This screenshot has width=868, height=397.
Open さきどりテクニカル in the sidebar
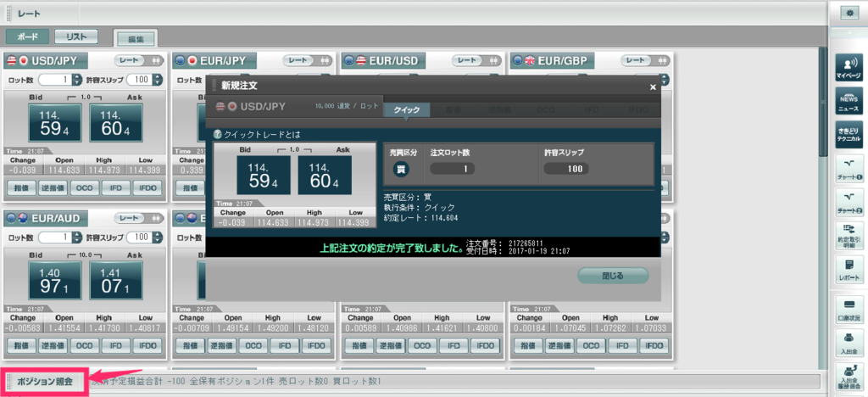(x=849, y=134)
